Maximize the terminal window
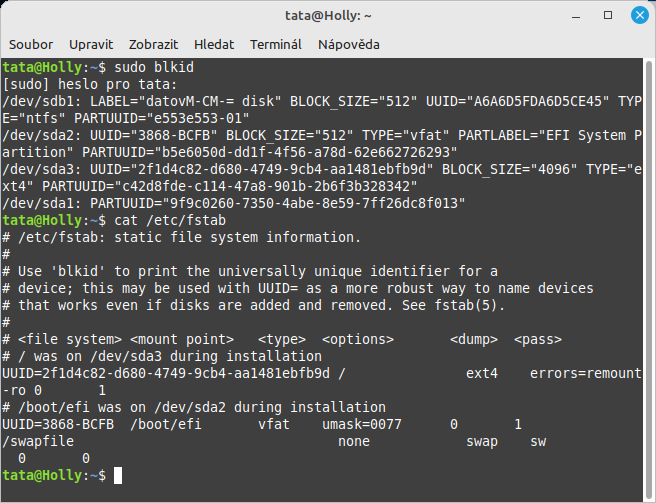The height and width of the screenshot is (503, 656). [x=610, y=16]
